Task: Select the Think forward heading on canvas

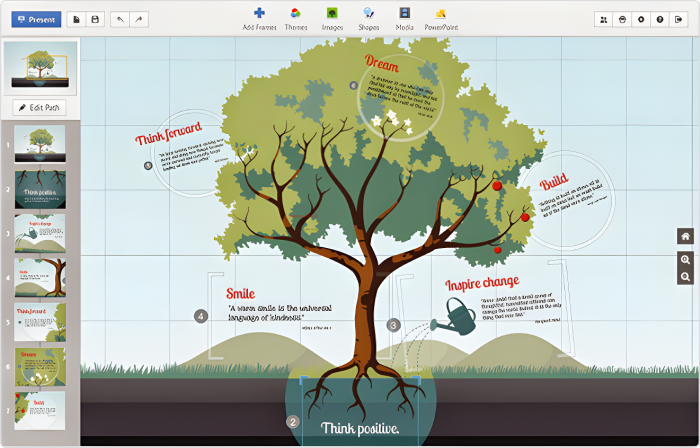Action: click(x=169, y=133)
